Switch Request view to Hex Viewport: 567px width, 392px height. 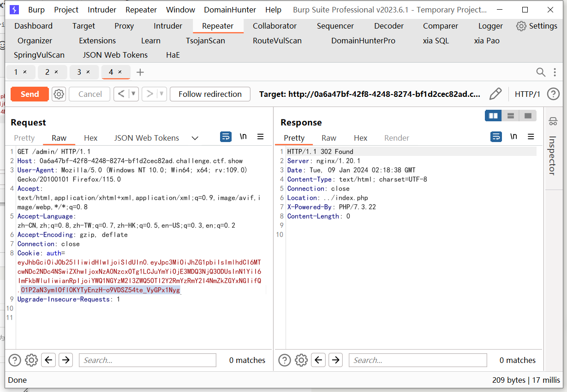point(91,138)
